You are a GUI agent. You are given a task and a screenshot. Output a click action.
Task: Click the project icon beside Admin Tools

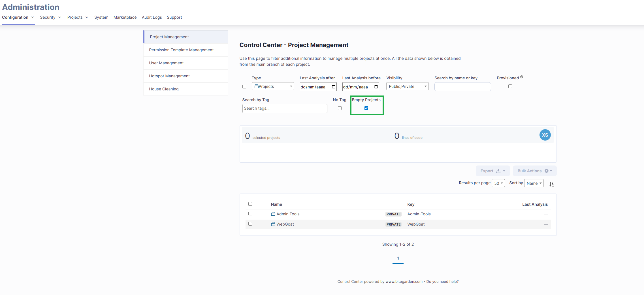(273, 214)
